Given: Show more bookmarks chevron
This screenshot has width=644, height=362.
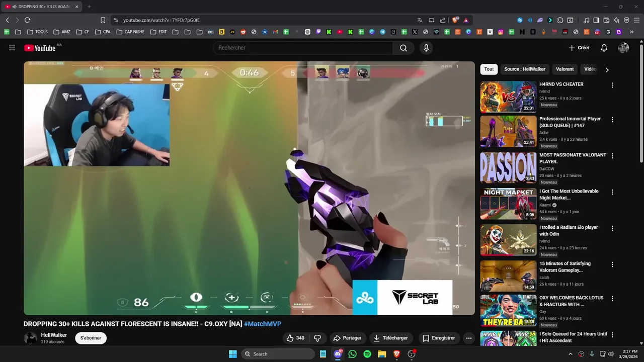Looking at the screenshot, I should [x=631, y=32].
